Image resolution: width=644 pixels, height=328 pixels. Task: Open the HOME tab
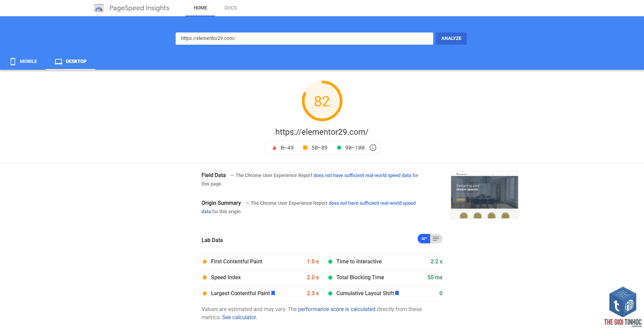[200, 8]
